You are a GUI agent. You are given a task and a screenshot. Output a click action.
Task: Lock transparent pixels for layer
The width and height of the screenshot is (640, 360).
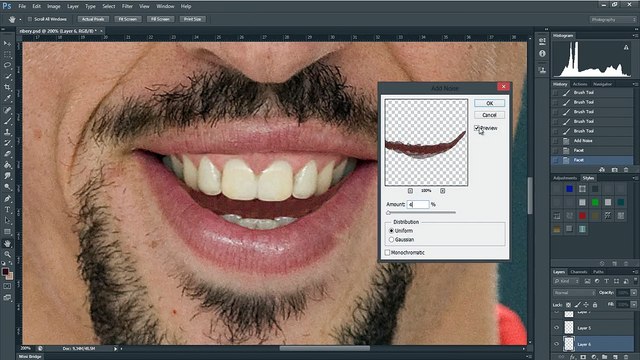[x=568, y=305]
